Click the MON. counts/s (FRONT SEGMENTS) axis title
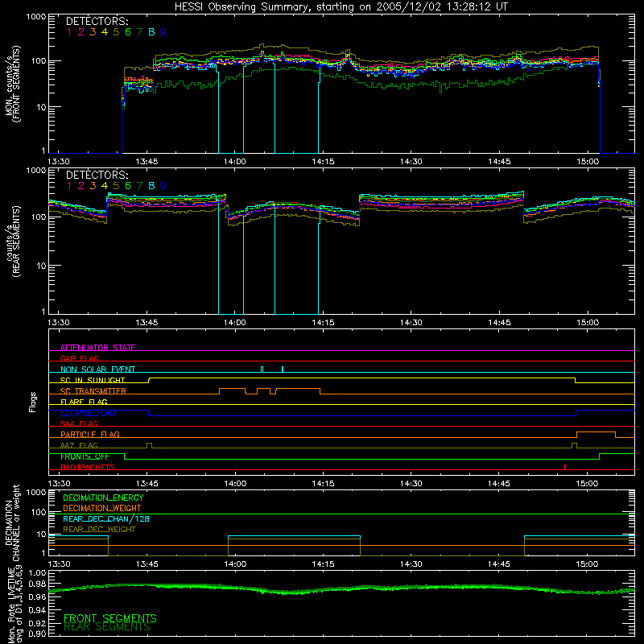Viewport: 644px width, 644px height. (x=12, y=84)
